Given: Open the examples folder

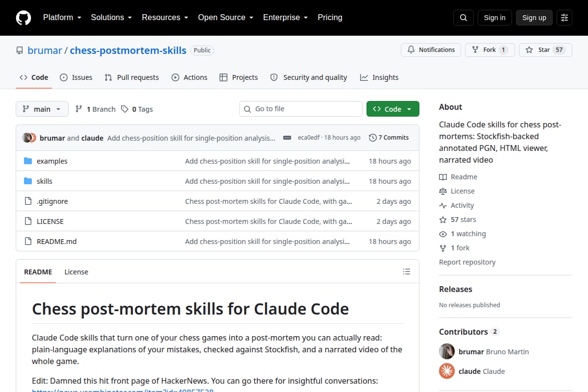Looking at the screenshot, I should pos(52,161).
